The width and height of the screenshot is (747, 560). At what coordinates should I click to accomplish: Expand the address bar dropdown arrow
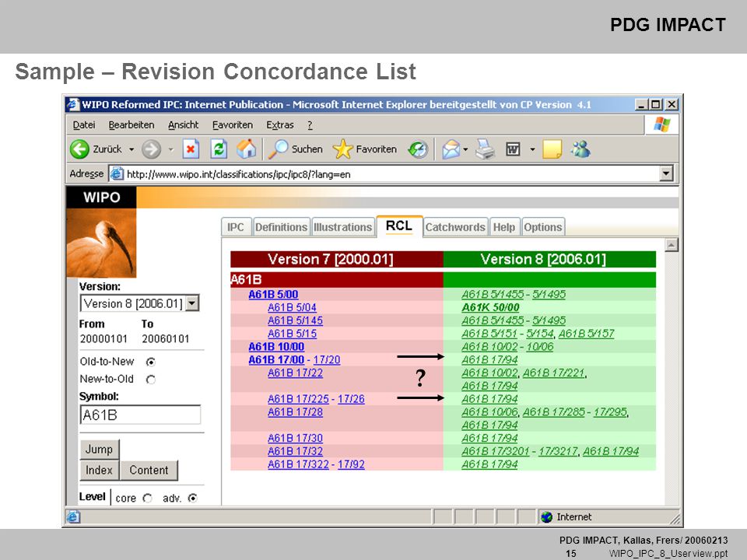tap(667, 173)
